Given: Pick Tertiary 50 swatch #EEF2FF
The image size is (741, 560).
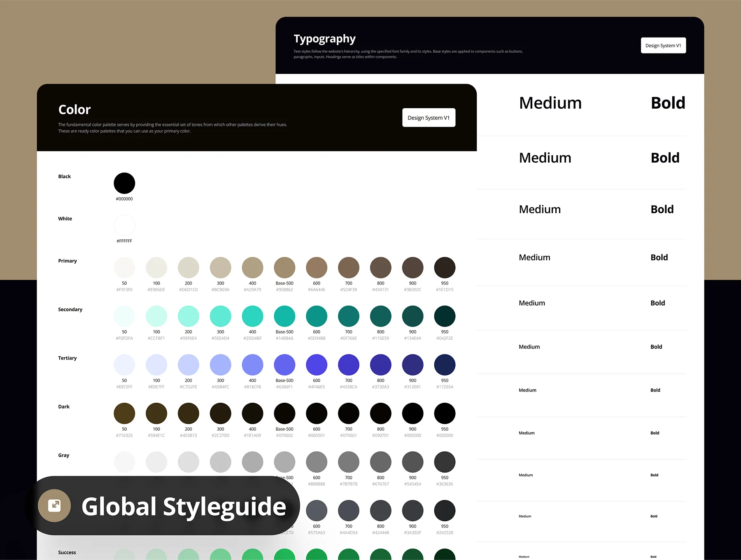Looking at the screenshot, I should (124, 365).
